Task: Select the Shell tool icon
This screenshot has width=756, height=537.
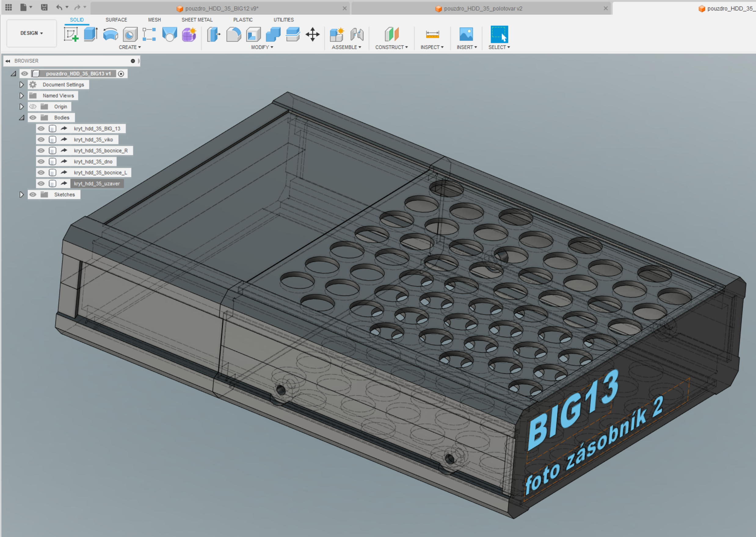Action: coord(253,34)
